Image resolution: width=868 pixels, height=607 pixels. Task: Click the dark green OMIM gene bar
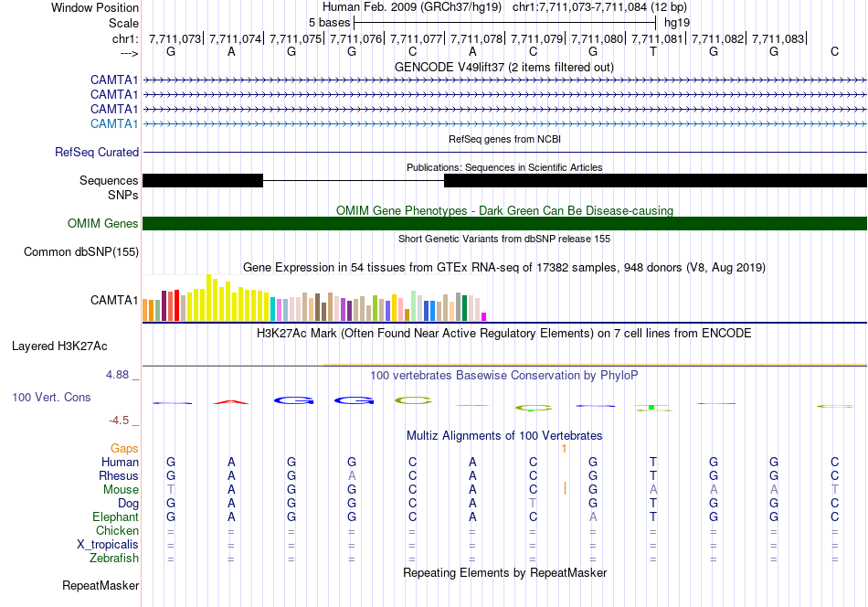(504, 223)
